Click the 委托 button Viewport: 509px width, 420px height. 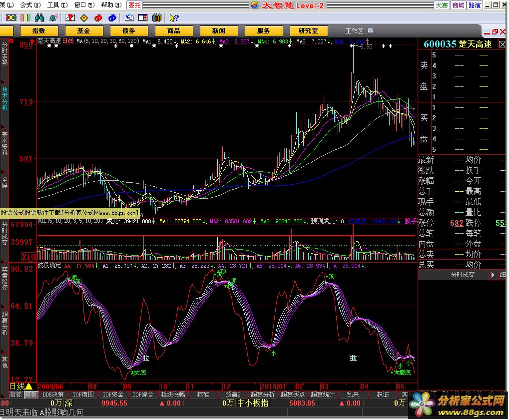[135, 5]
